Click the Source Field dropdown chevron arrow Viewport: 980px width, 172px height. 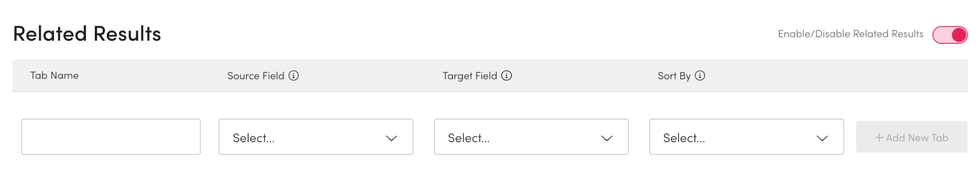coord(391,138)
